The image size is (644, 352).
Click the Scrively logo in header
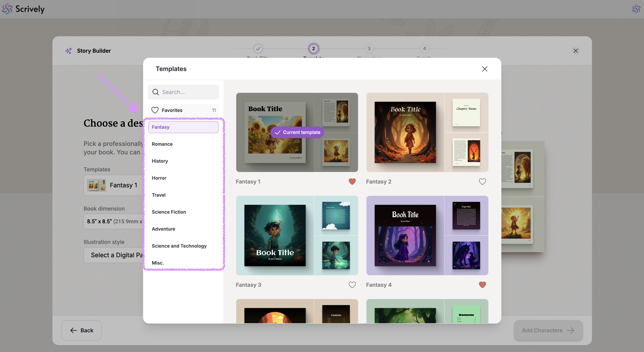(23, 9)
